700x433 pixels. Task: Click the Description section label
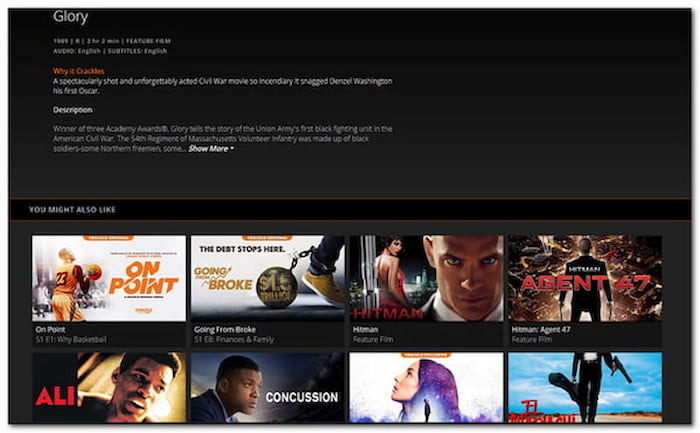(73, 110)
